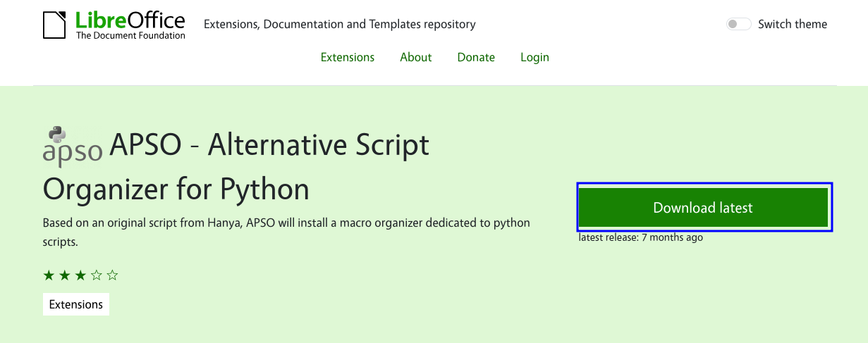Open the About page
The image size is (868, 343).
pos(416,57)
